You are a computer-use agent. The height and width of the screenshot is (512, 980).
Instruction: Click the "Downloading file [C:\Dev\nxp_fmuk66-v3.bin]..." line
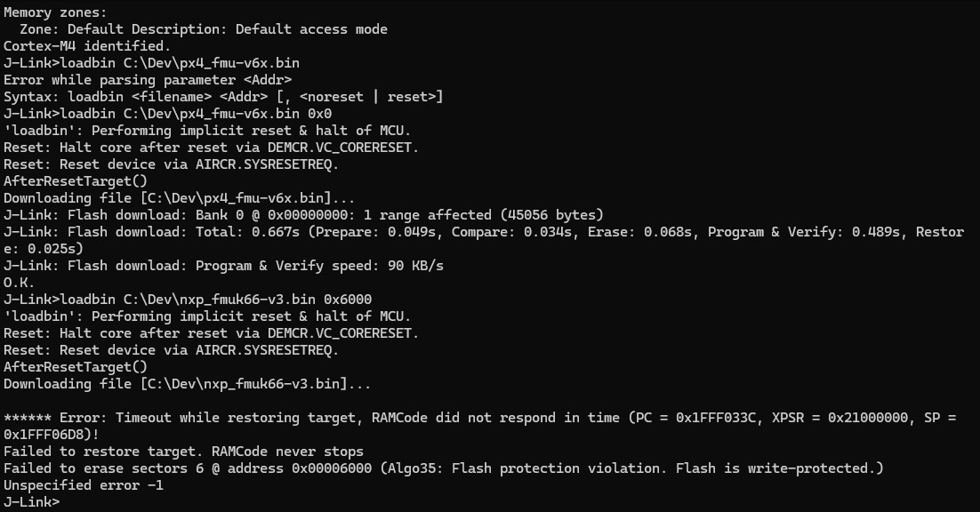187,384
